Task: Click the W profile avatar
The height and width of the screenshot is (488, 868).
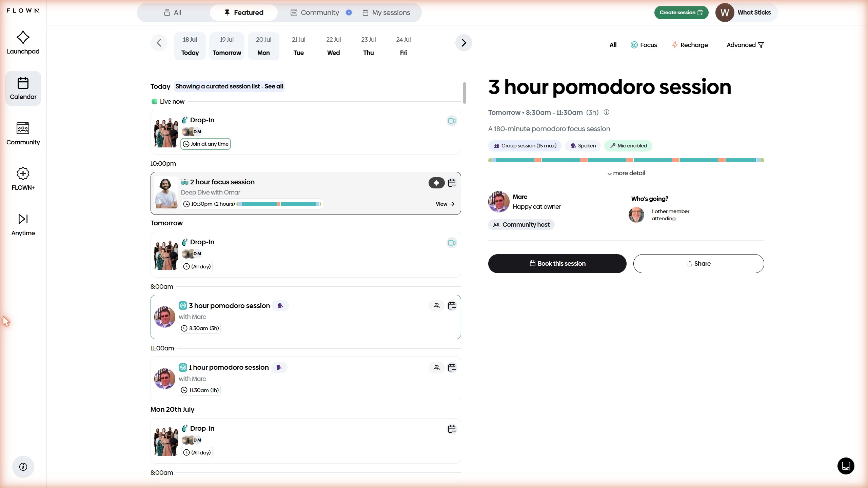Action: 725,13
